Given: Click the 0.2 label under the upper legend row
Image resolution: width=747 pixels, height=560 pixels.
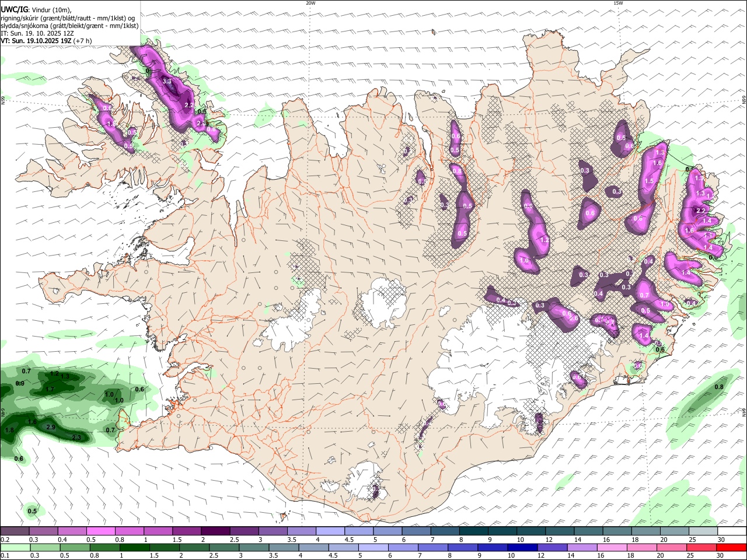Looking at the screenshot, I should pyautogui.click(x=5, y=540).
